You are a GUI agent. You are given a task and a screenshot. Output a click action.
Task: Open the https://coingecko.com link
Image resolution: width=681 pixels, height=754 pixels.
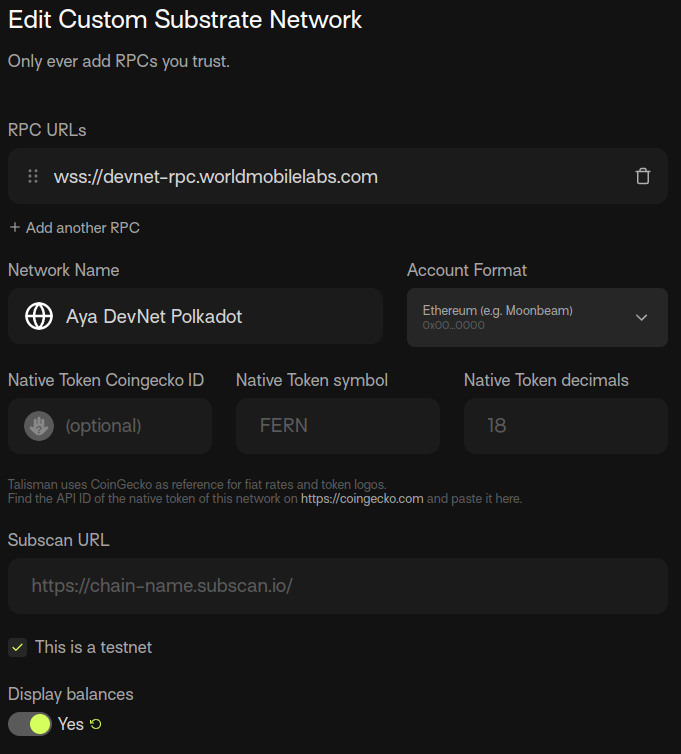point(362,499)
